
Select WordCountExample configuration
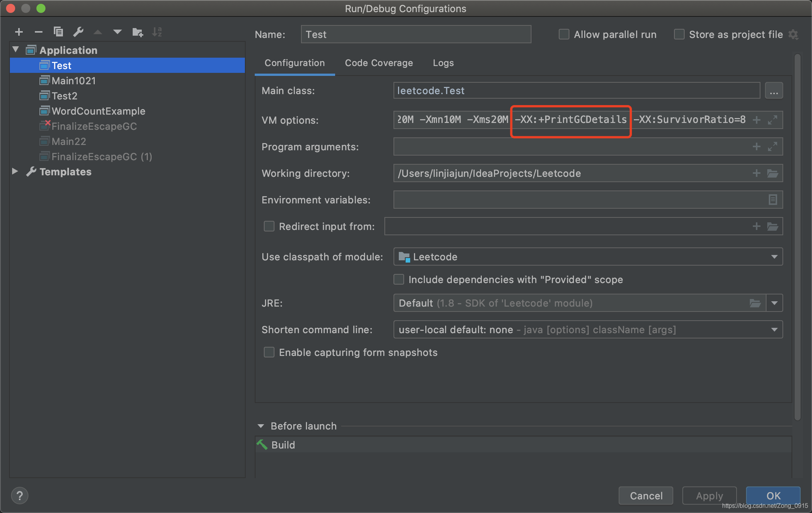click(x=127, y=111)
